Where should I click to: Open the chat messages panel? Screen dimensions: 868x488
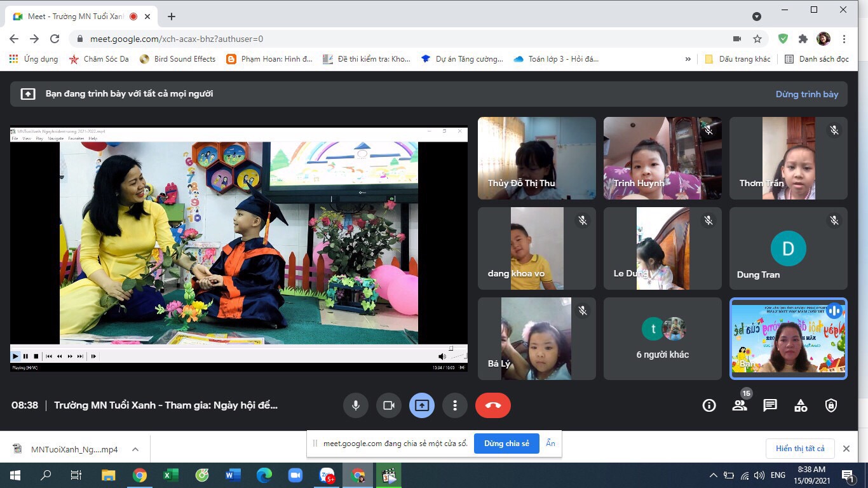click(770, 405)
